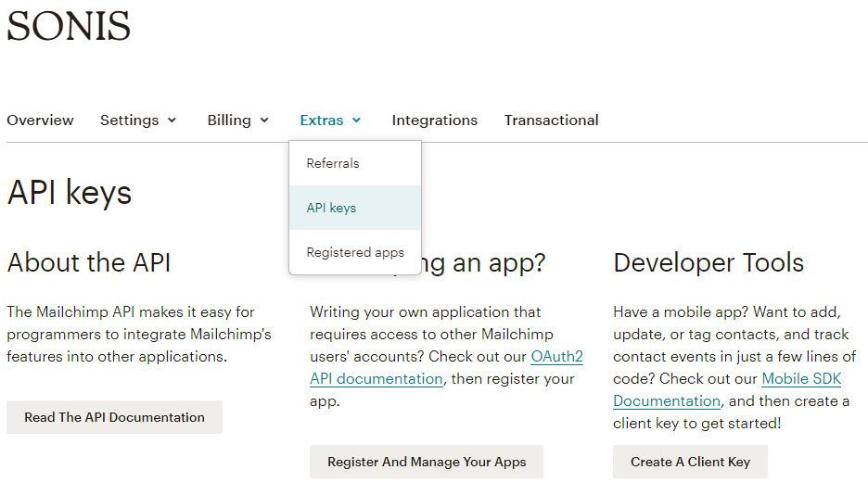This screenshot has width=868, height=495.
Task: Click the About the API heading
Action: tap(89, 262)
